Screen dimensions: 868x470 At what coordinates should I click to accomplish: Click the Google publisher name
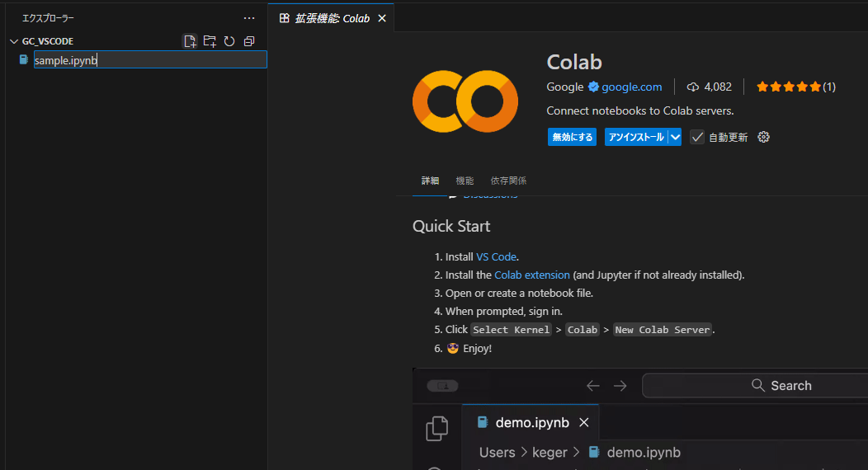(x=564, y=87)
